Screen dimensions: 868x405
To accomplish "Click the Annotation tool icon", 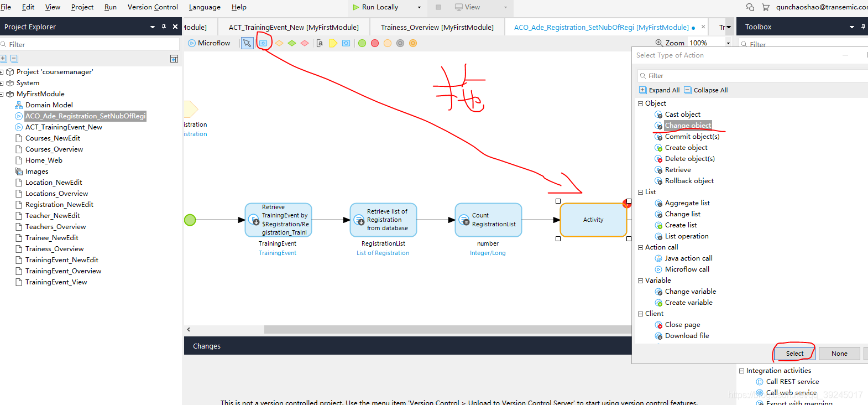I will click(320, 43).
